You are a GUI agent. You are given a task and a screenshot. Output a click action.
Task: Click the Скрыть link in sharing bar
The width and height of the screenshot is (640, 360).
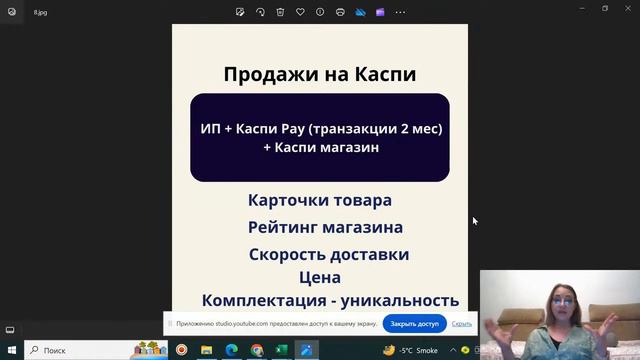click(462, 324)
